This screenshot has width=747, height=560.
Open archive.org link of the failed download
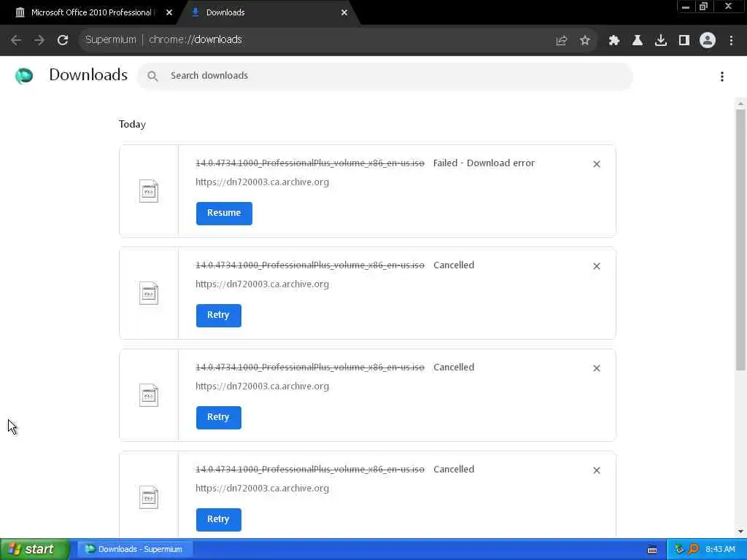pos(262,182)
